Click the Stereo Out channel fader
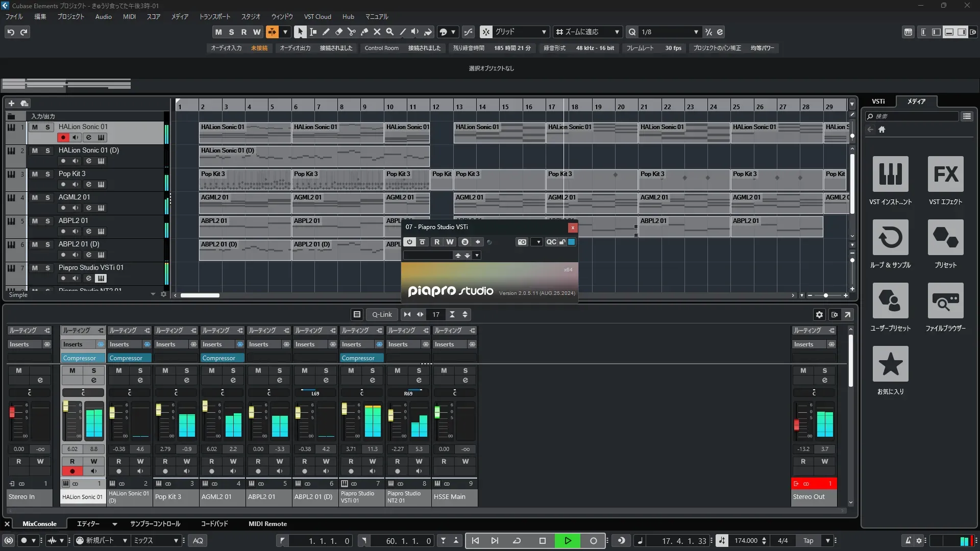 pyautogui.click(x=796, y=424)
